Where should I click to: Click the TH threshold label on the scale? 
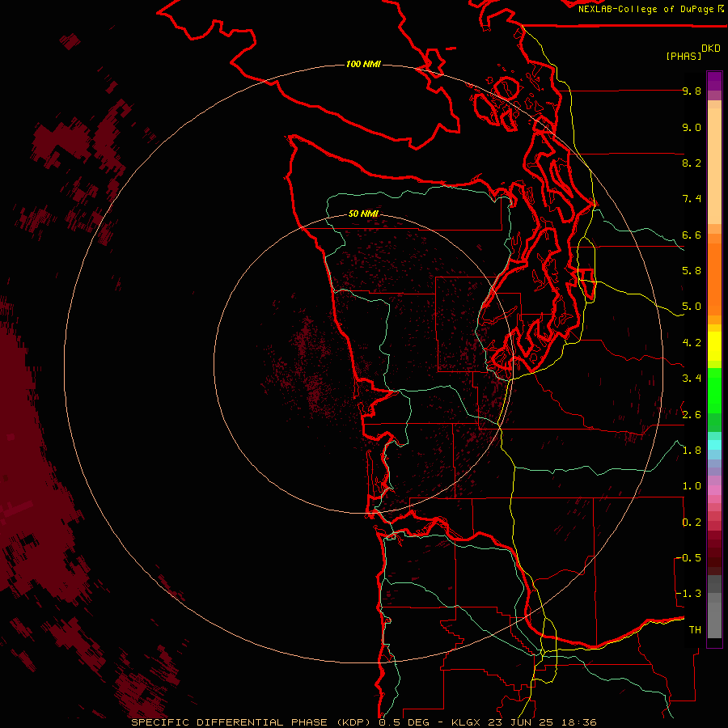click(695, 630)
